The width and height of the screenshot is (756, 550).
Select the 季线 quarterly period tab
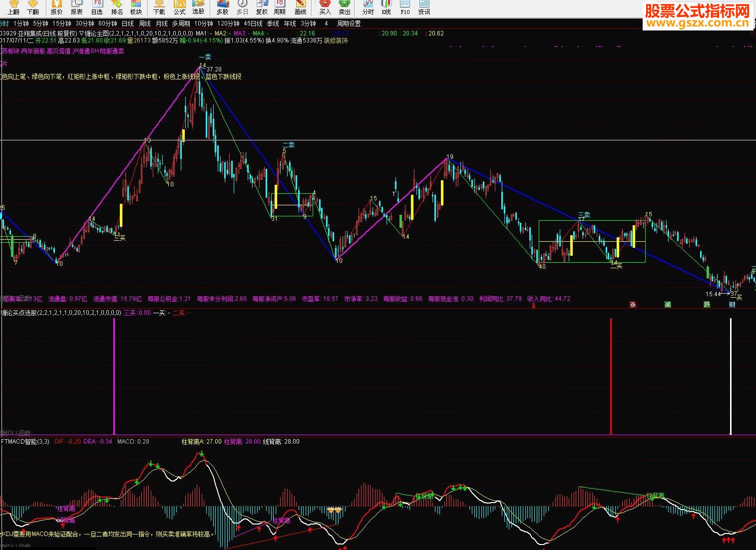coord(273,23)
